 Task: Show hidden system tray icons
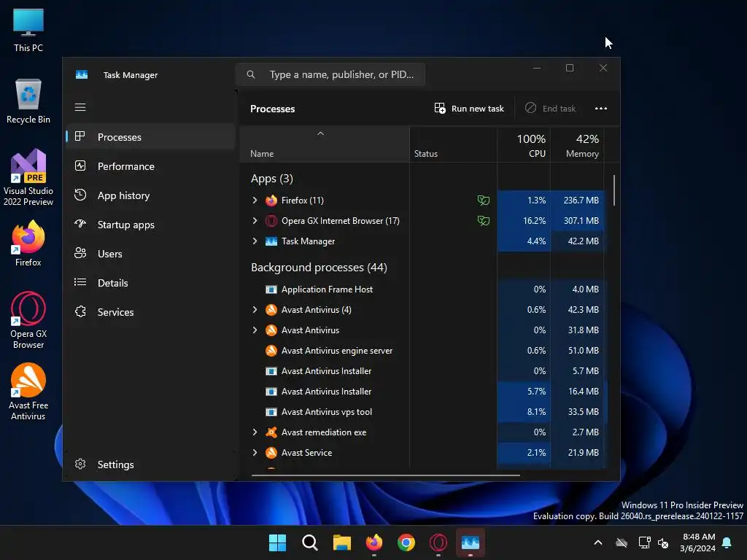pyautogui.click(x=598, y=542)
